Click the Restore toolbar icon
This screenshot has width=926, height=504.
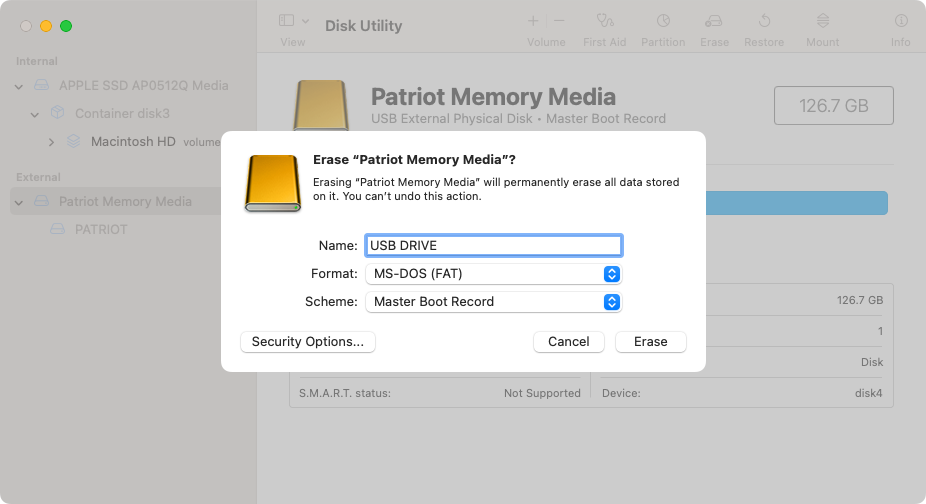point(764,21)
